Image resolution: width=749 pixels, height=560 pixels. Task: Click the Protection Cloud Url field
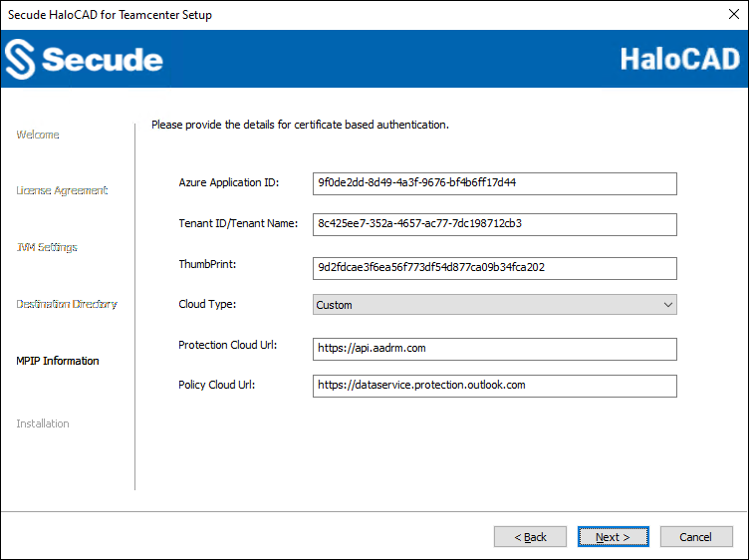coord(494,350)
